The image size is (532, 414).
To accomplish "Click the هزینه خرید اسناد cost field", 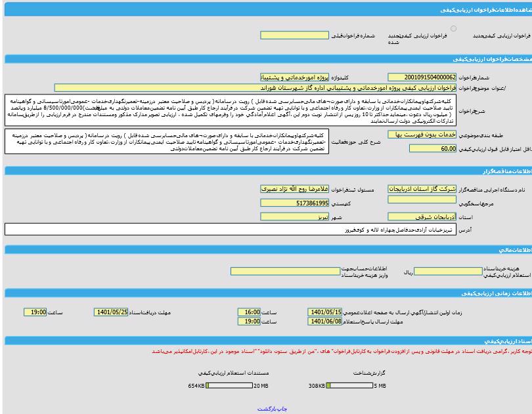I will pyautogui.click(x=448, y=271).
